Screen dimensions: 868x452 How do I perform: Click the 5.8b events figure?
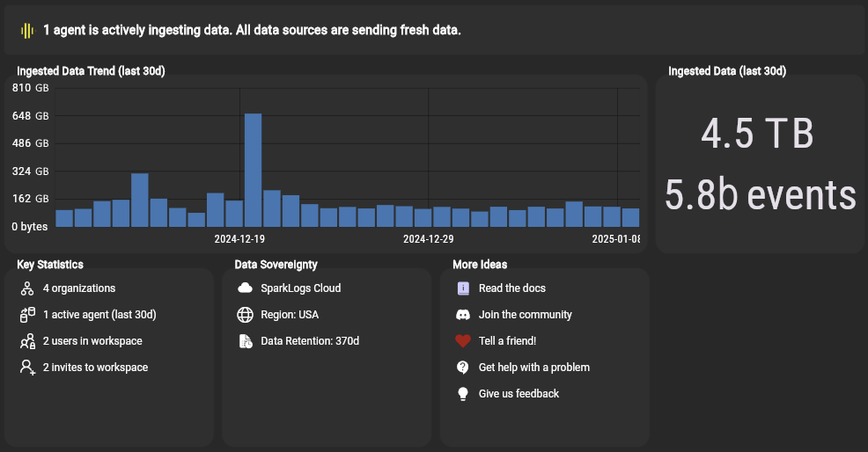(760, 195)
